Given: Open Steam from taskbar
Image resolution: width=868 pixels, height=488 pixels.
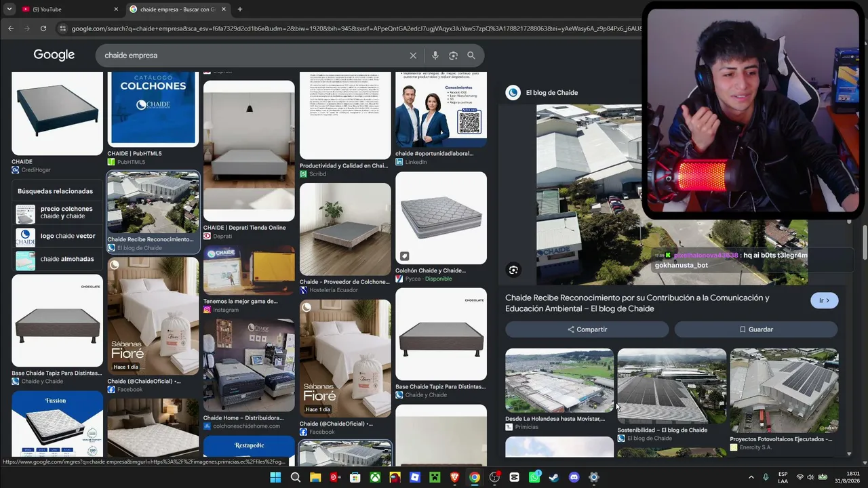Looking at the screenshot, I should click(x=554, y=477).
